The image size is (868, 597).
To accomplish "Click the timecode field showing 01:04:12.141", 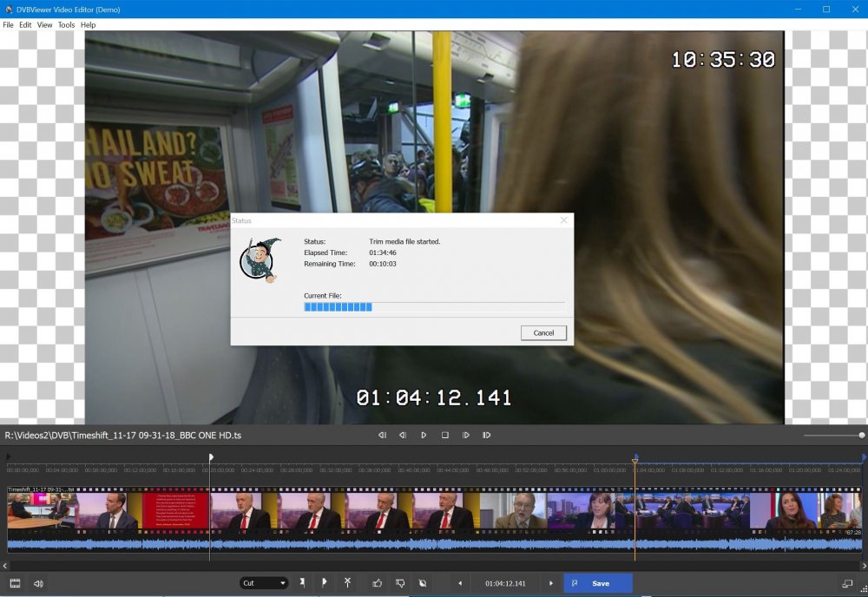I will (505, 583).
